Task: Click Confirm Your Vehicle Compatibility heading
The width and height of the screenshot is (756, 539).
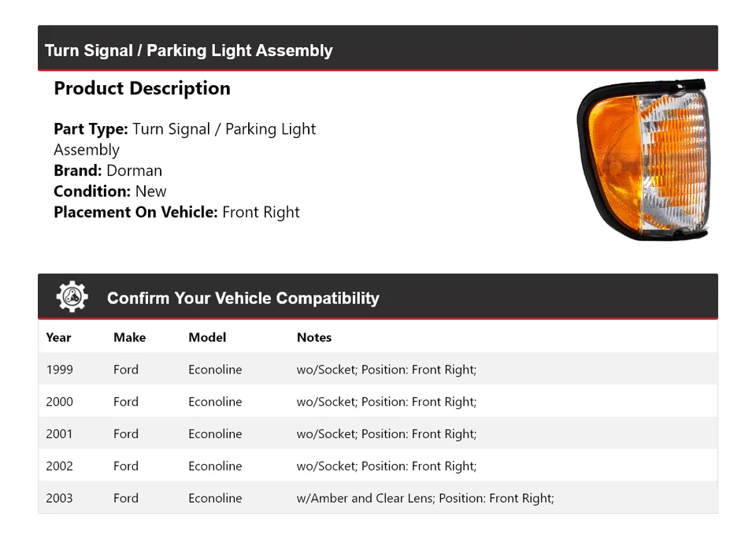Action: 243,299
